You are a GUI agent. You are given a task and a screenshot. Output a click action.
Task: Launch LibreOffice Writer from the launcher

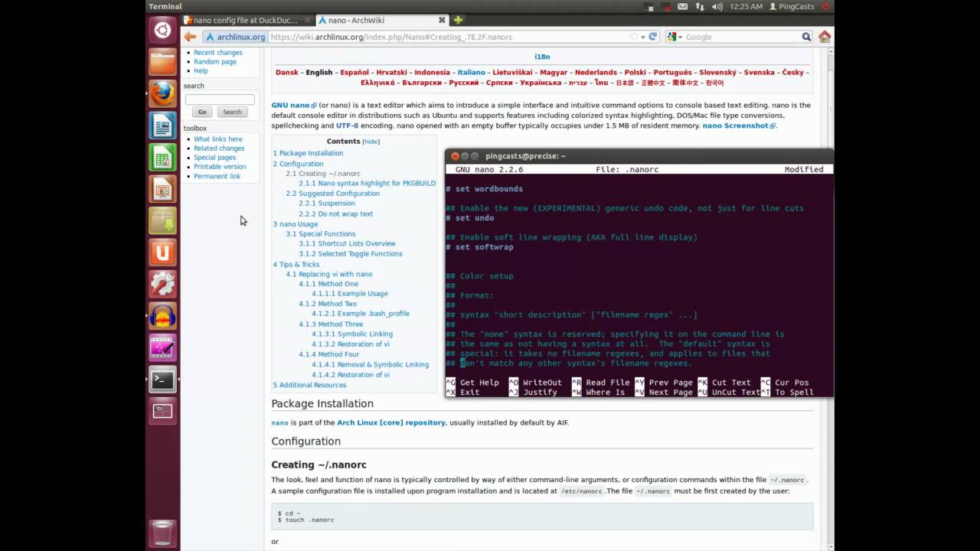tap(162, 126)
